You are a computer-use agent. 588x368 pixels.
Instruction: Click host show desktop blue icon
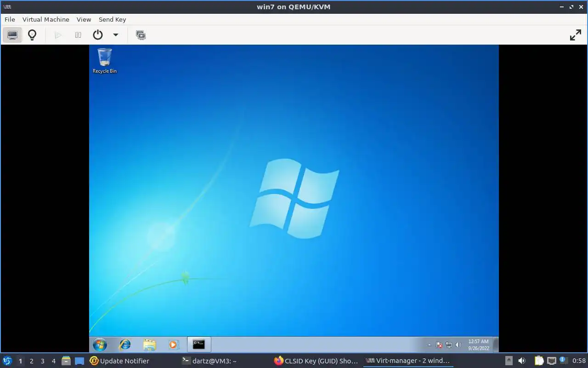pos(79,361)
